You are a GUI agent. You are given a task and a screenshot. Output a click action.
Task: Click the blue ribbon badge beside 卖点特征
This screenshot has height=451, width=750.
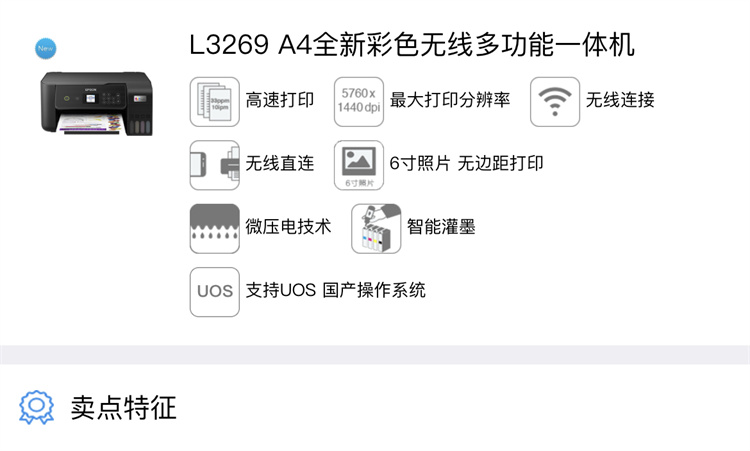(x=36, y=407)
